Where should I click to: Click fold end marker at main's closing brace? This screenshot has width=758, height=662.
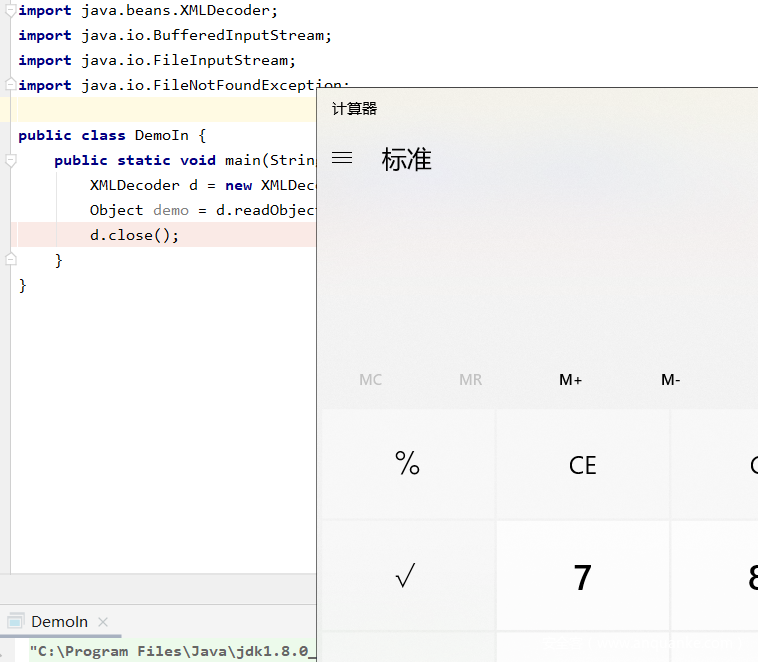(11, 260)
